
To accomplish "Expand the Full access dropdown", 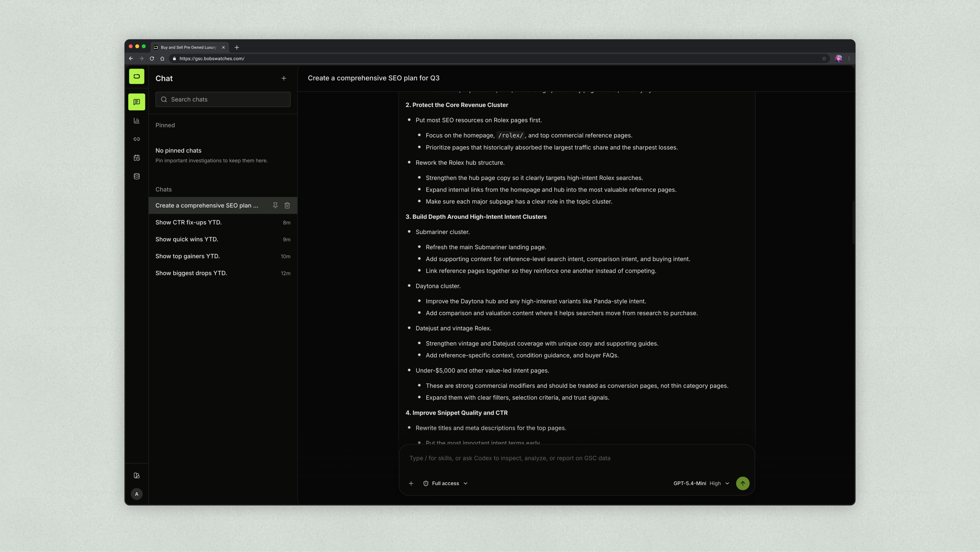I will tap(445, 484).
